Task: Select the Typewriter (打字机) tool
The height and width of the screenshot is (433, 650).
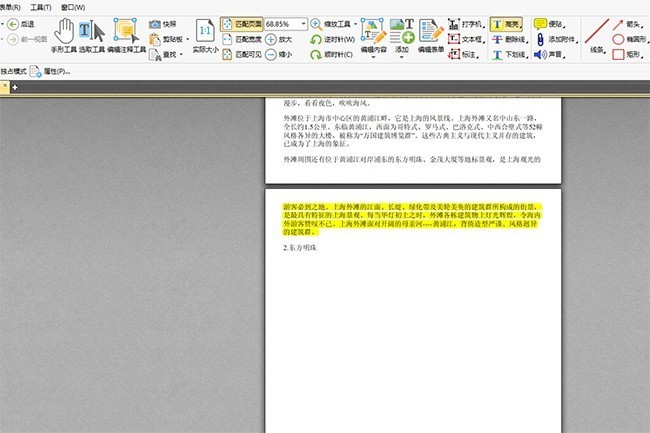Action: pos(466,24)
